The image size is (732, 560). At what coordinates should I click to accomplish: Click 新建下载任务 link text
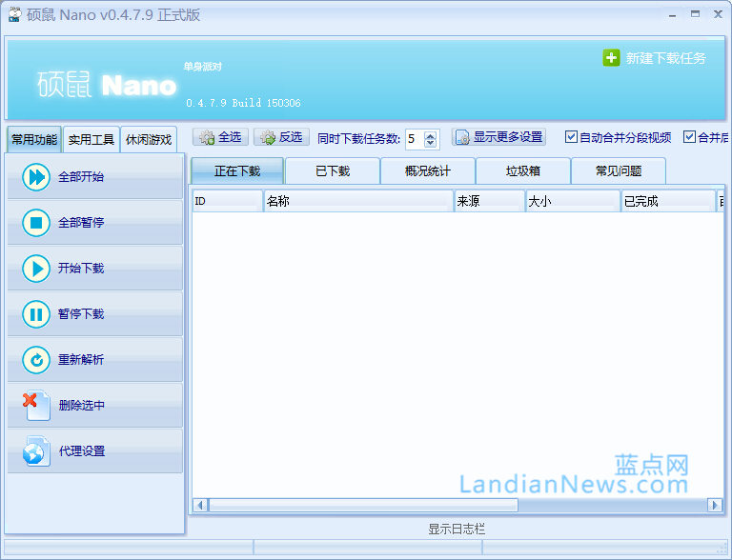point(665,58)
